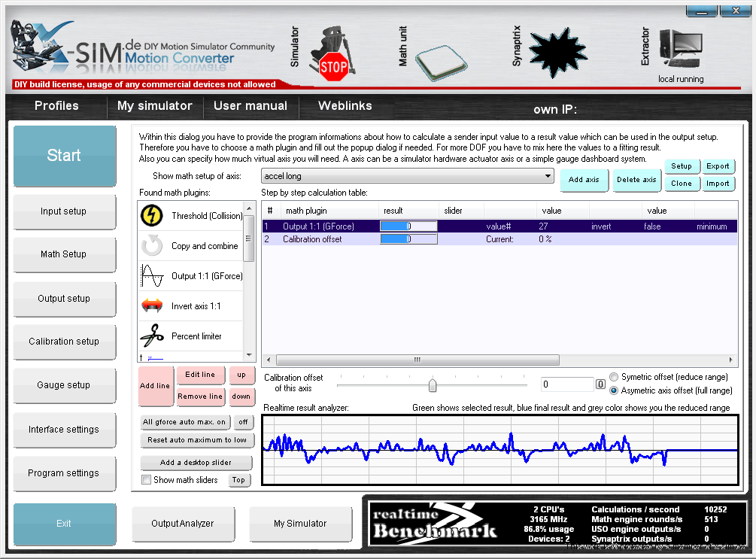
Task: Select Symetric offset (reduce range) option
Action: pyautogui.click(x=614, y=377)
